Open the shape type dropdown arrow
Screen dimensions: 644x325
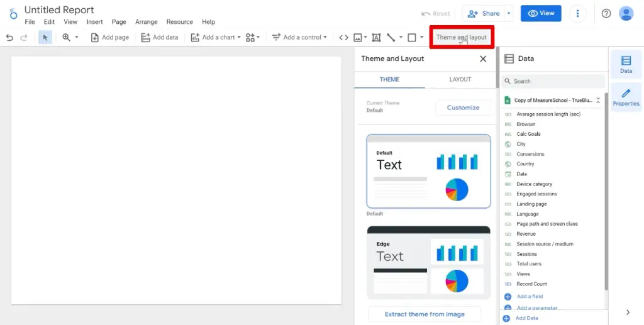(421, 37)
